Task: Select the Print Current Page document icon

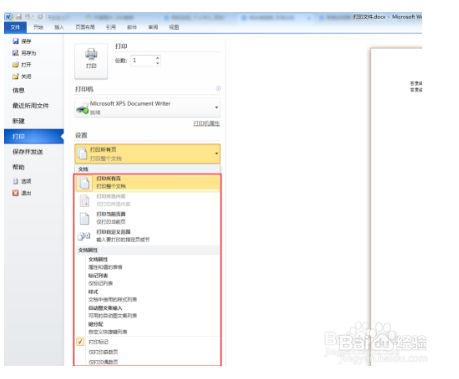Action: coord(85,218)
